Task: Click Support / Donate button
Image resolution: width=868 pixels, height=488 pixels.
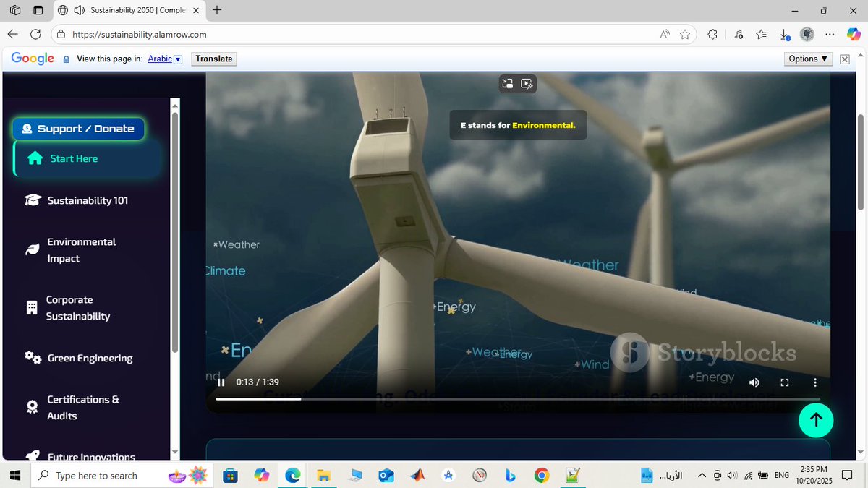Action: pos(78,129)
